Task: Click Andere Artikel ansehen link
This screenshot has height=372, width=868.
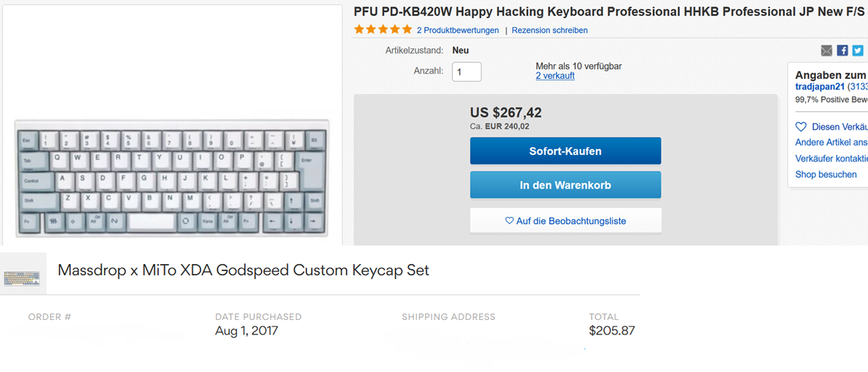Action: tap(832, 143)
